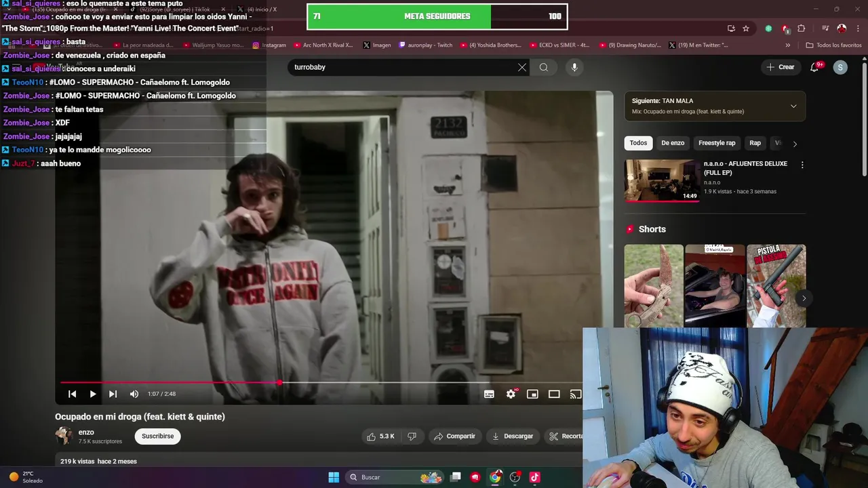868x488 pixels.
Task: Select the De enzo filter chip
Action: [673, 143]
